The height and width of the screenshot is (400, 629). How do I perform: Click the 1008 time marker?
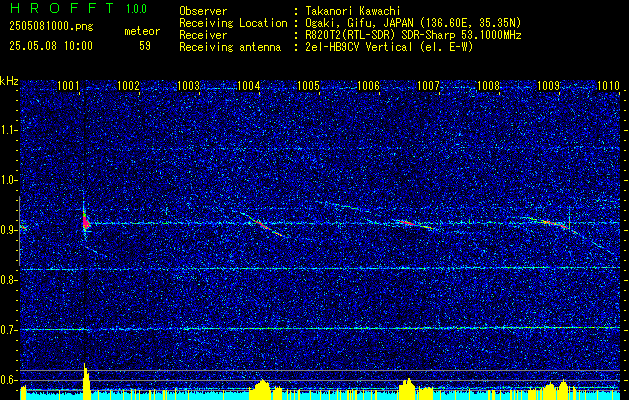point(489,85)
